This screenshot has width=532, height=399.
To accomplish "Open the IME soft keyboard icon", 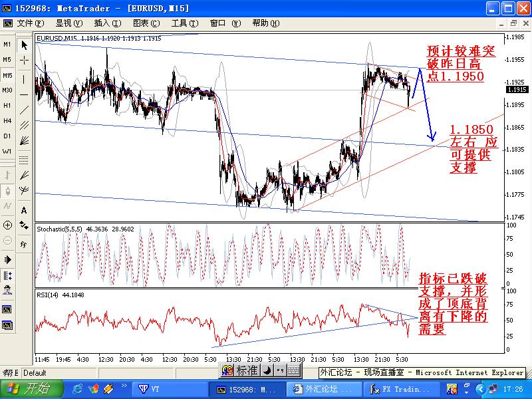I will (x=294, y=370).
